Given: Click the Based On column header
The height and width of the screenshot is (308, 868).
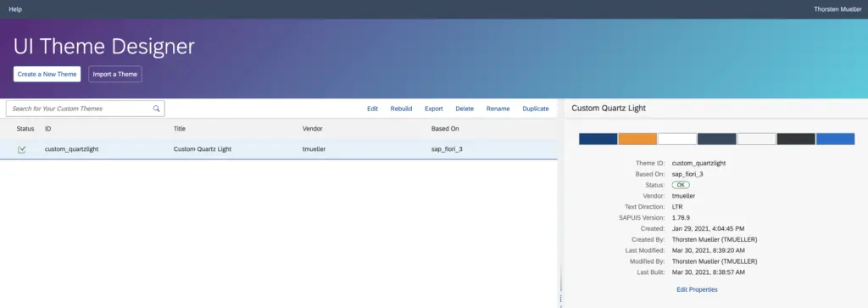Looking at the screenshot, I should [x=445, y=128].
